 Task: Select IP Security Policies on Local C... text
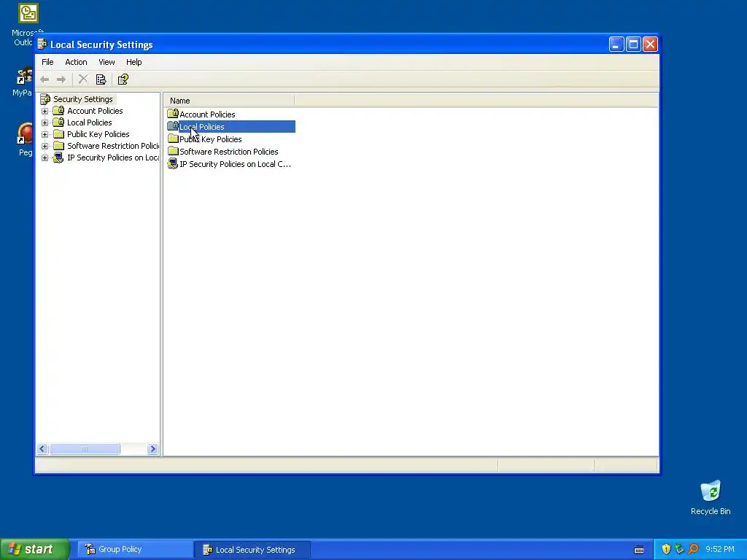click(x=236, y=164)
